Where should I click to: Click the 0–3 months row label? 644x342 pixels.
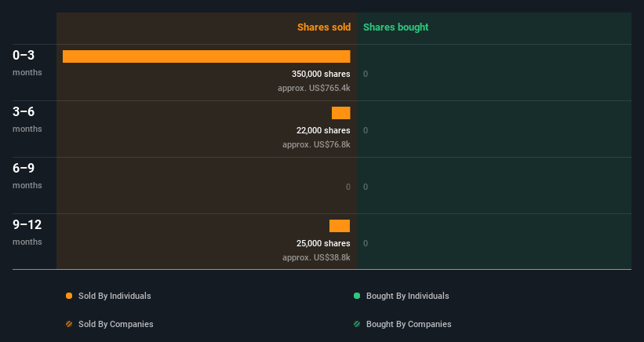(x=27, y=63)
